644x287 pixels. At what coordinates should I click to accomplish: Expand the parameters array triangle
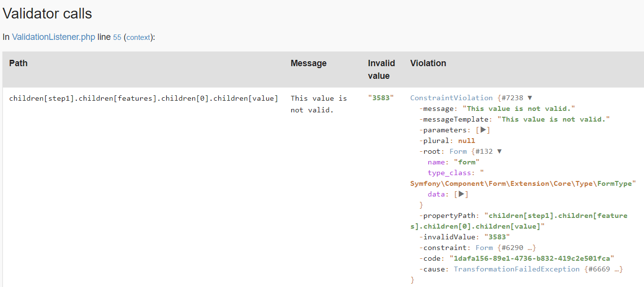[483, 130]
